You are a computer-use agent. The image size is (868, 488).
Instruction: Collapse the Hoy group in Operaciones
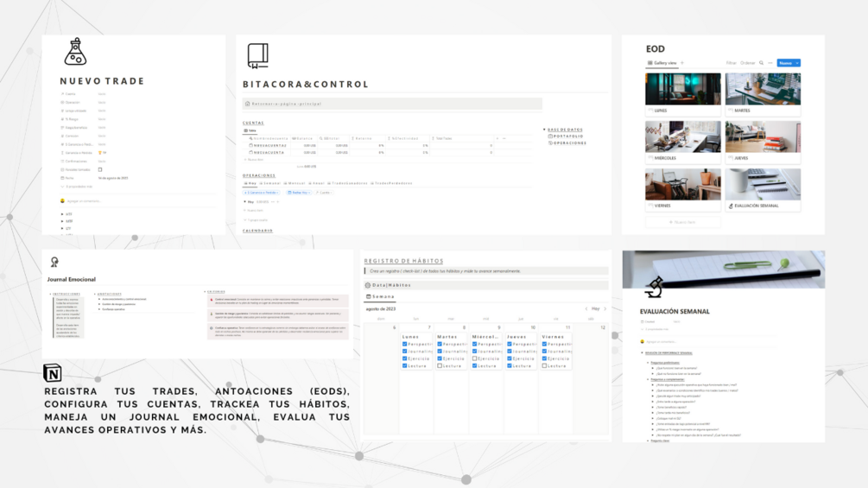[244, 201]
